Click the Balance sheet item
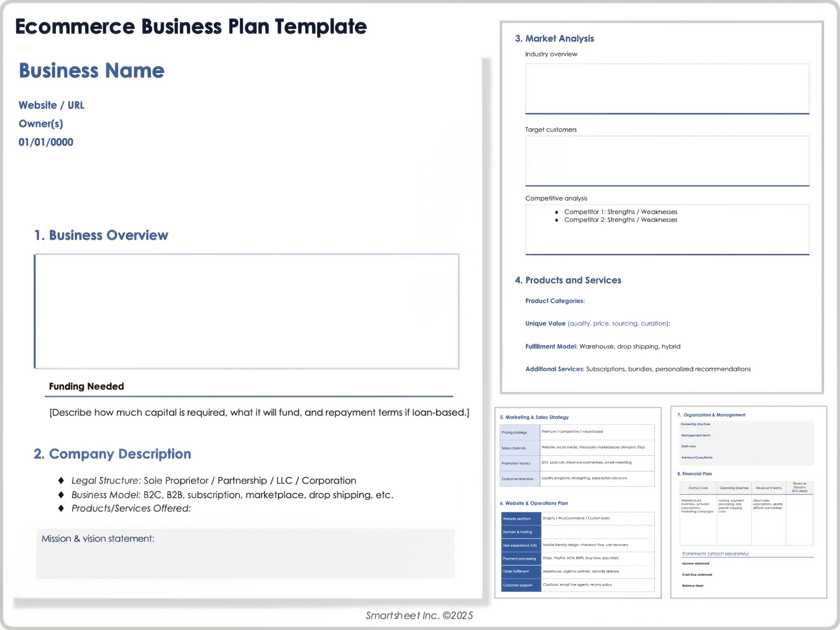 coord(693,585)
